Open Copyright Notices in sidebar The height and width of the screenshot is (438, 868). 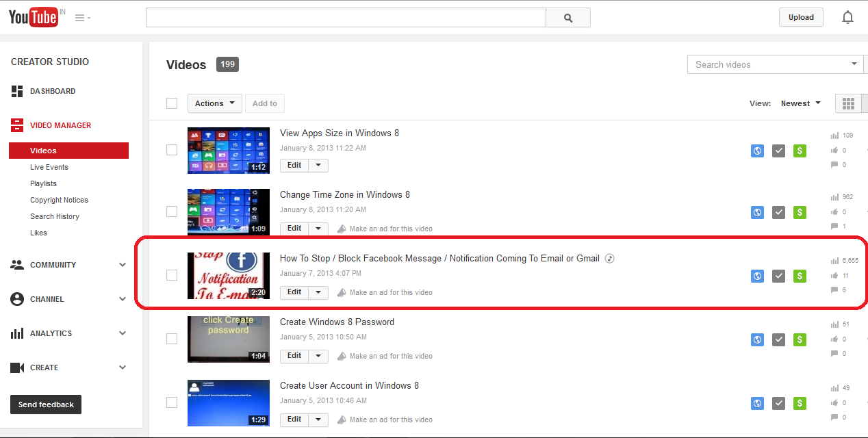click(59, 200)
